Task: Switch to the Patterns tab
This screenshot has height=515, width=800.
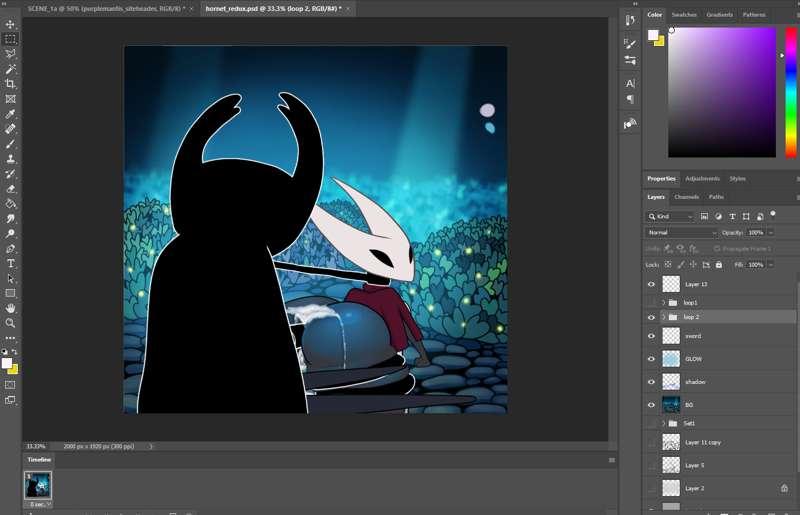Action: (x=754, y=15)
